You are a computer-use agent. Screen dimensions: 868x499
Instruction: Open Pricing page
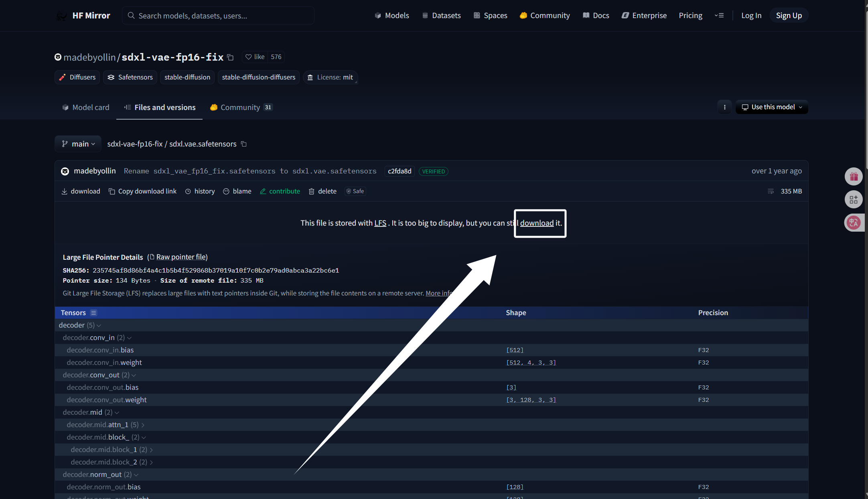coord(691,16)
